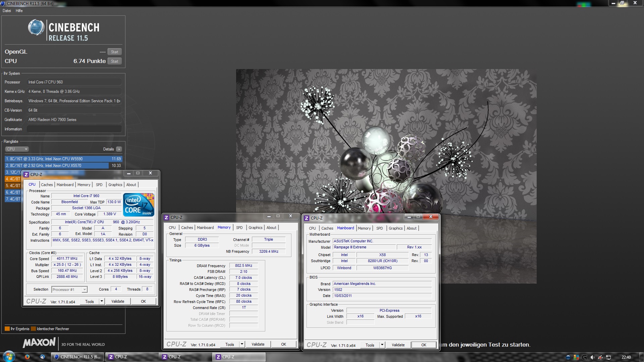The image size is (644, 362).
Task: Click the Intel Core i7 inside logo
Action: coord(139,204)
